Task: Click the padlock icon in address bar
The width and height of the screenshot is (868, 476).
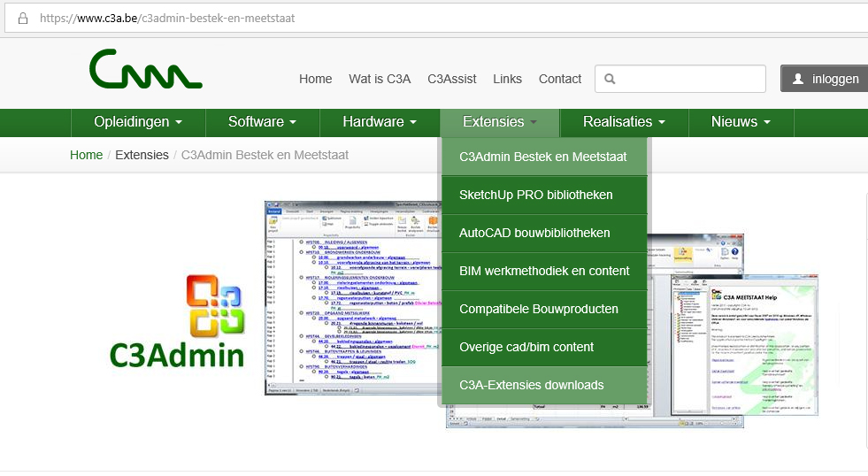Action: tap(23, 19)
